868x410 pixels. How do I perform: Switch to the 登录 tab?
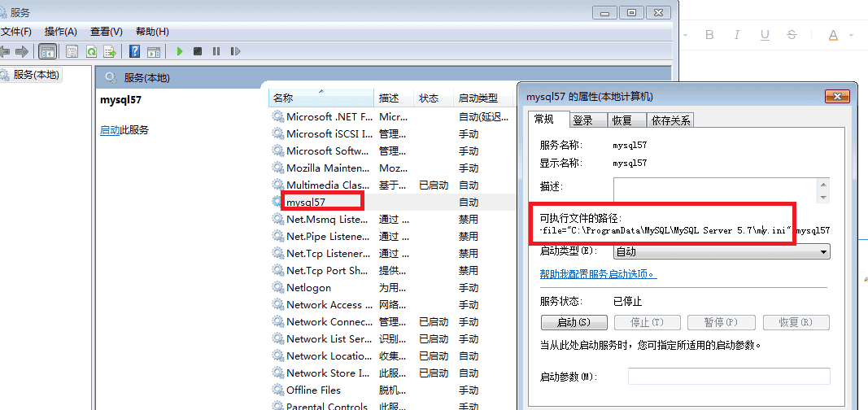[588, 120]
